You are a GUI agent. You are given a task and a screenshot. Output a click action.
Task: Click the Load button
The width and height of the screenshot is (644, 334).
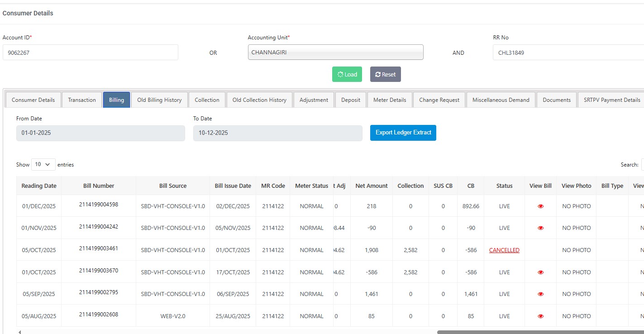(x=347, y=74)
